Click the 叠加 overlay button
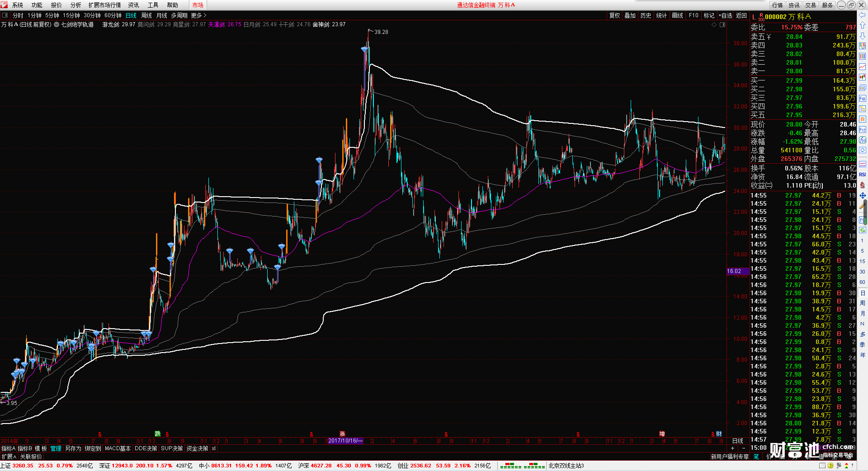 pyautogui.click(x=630, y=15)
